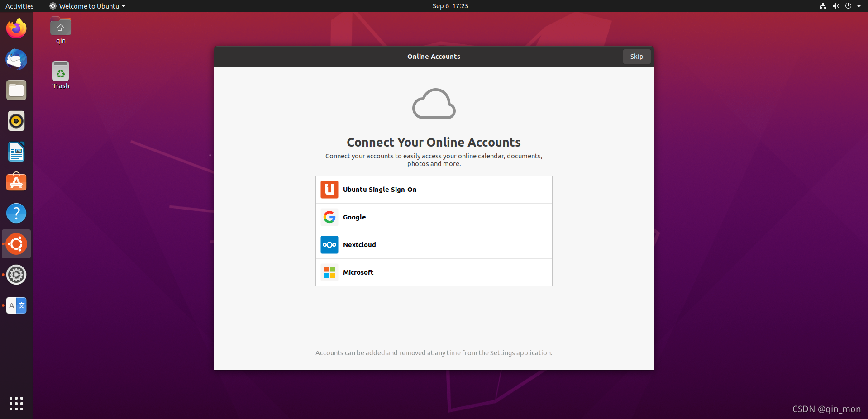Open LibreOffice Writer from the dock

(16, 152)
